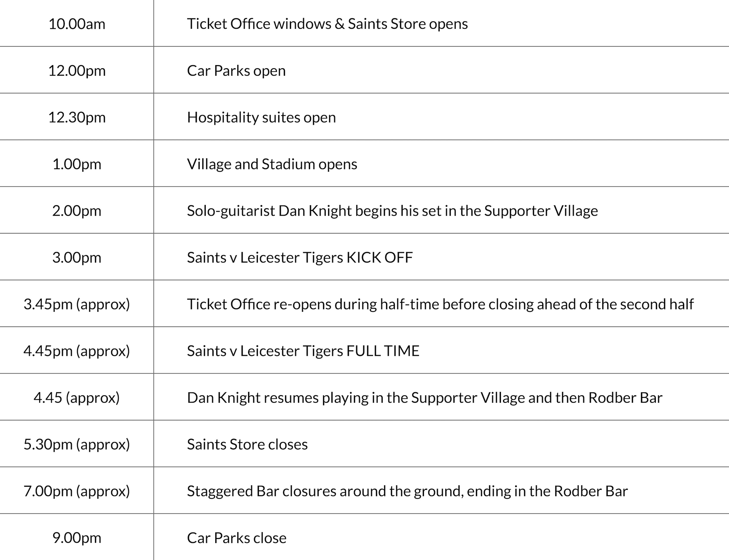This screenshot has height=560, width=729.
Task: Click the 7.00pm (approx) time cell
Action: point(77,491)
